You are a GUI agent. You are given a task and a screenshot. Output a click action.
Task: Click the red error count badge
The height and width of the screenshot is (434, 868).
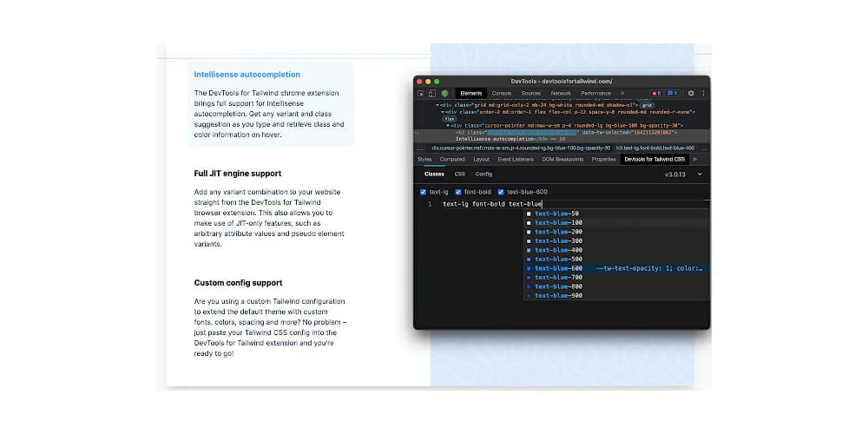656,94
